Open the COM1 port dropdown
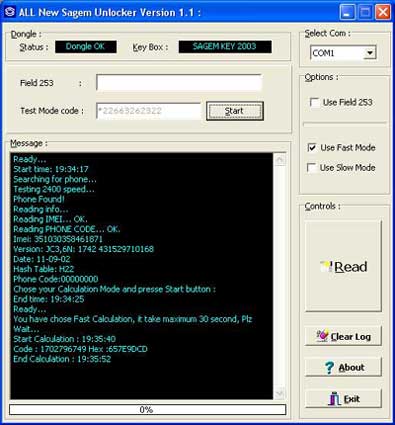The width and height of the screenshot is (395, 425). (369, 53)
